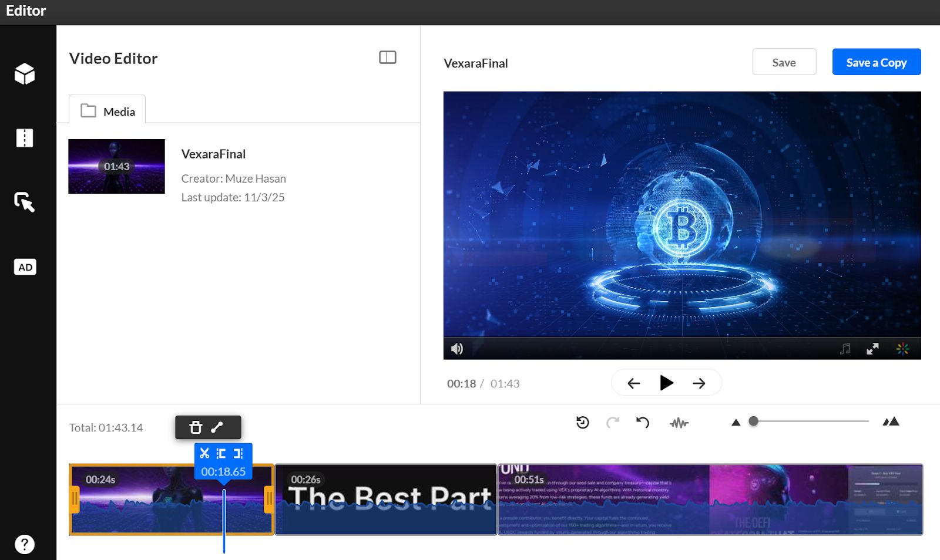940x560 pixels.
Task: Click the timeline zoom slider handle
Action: coord(754,421)
